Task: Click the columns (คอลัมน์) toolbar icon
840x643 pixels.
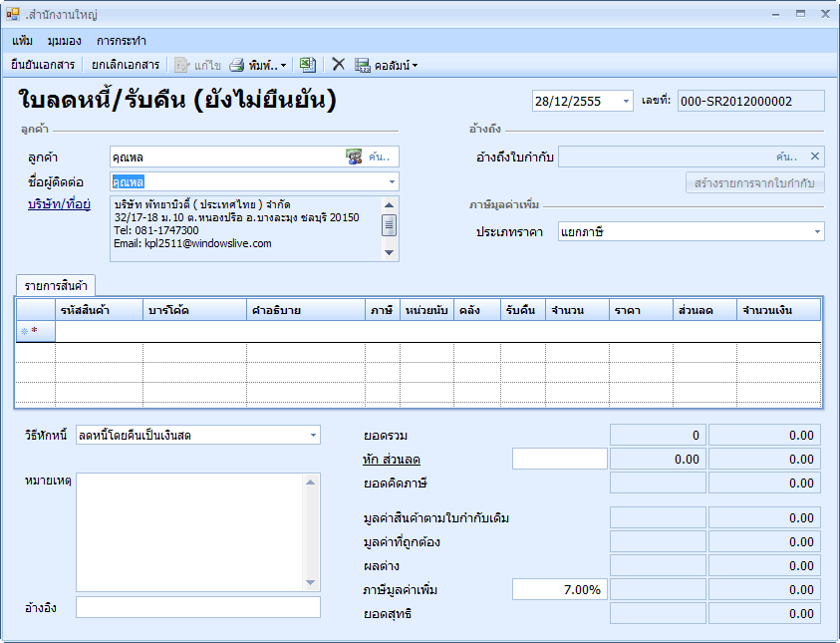Action: pyautogui.click(x=363, y=65)
